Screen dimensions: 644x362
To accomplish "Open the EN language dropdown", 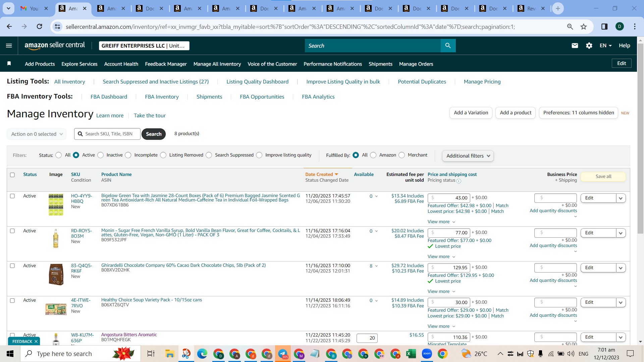I will pos(606,46).
